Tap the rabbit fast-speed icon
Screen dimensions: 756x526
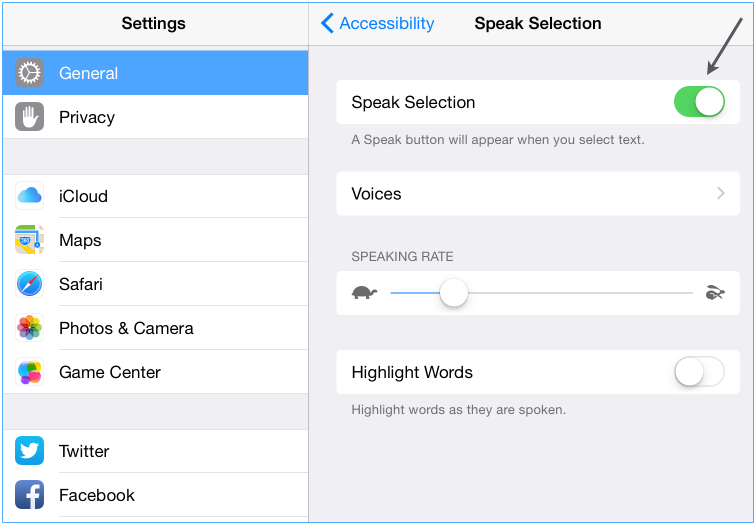pyautogui.click(x=715, y=293)
